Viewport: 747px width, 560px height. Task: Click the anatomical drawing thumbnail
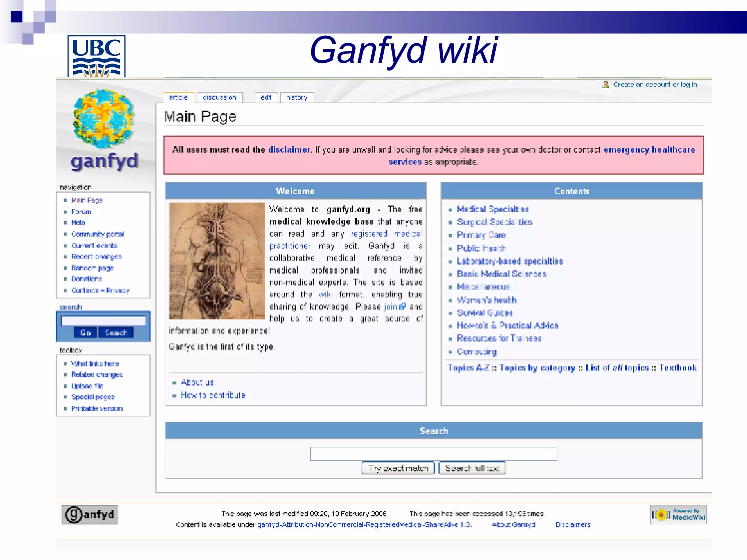pyautogui.click(x=217, y=261)
